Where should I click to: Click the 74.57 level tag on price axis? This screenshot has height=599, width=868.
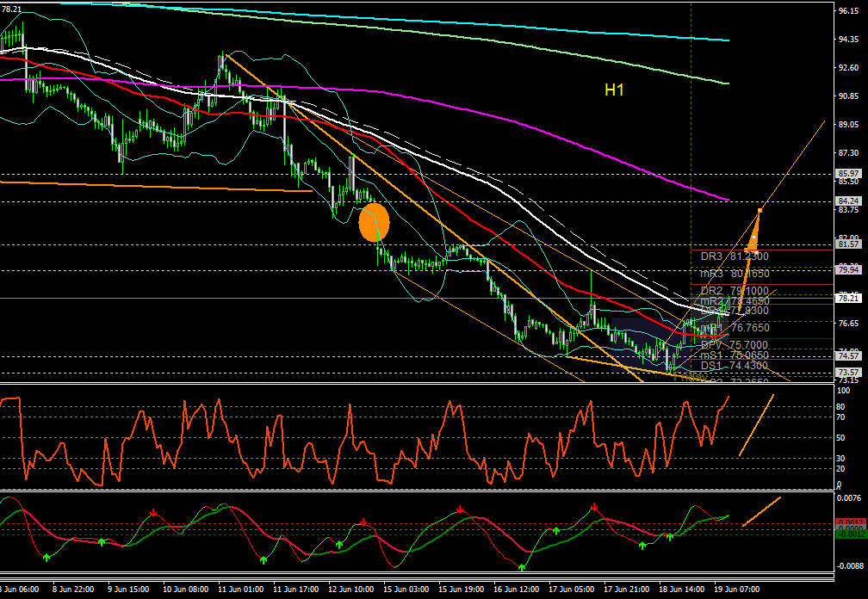point(848,356)
